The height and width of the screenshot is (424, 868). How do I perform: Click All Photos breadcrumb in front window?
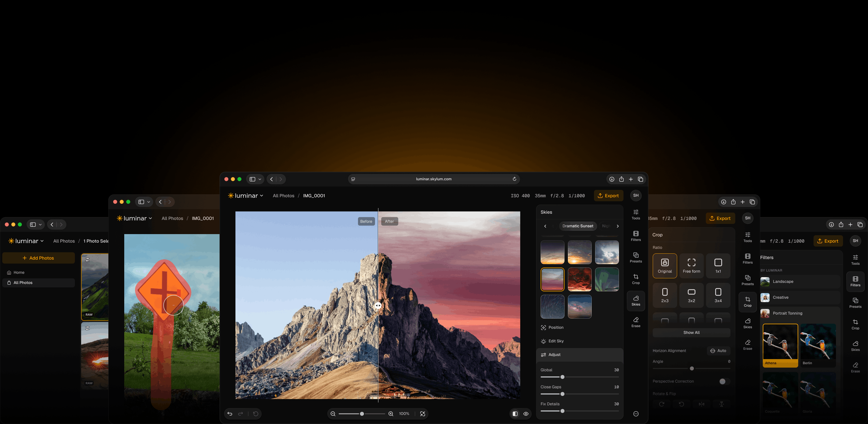click(283, 196)
